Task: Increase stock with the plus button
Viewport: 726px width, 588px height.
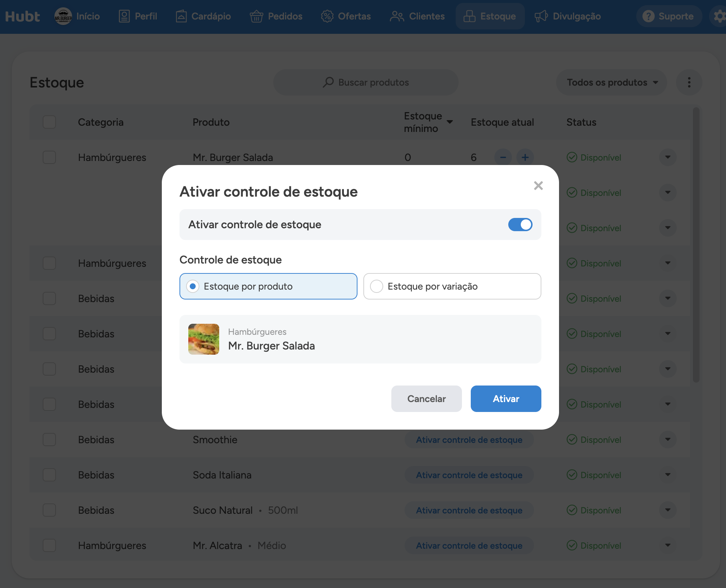Action: point(525,157)
